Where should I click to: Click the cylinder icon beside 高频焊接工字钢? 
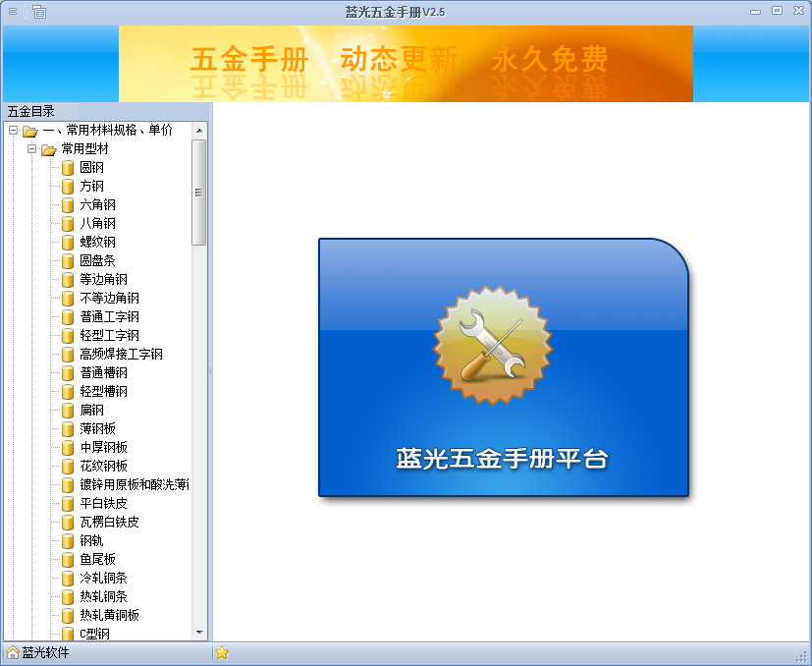(68, 354)
